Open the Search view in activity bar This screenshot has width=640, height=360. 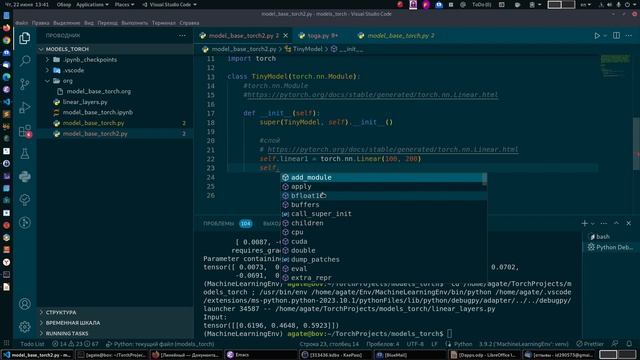24,61
